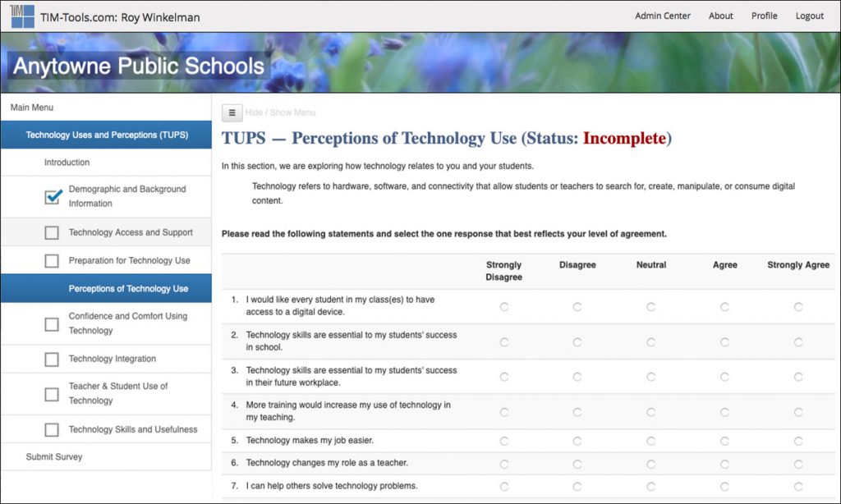Viewport: 841px width, 504px height.
Task: Open Admin Center in top navigation
Action: [663, 16]
